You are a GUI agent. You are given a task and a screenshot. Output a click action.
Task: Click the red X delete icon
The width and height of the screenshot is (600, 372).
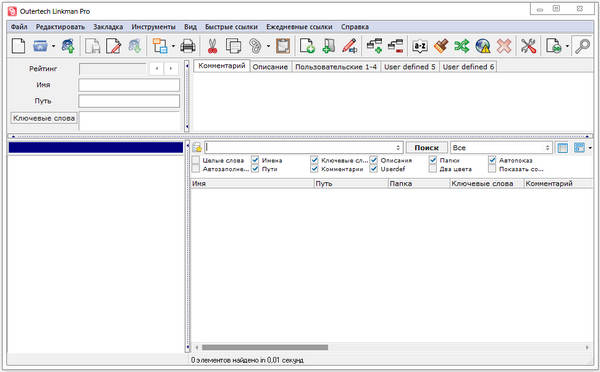pyautogui.click(x=504, y=46)
